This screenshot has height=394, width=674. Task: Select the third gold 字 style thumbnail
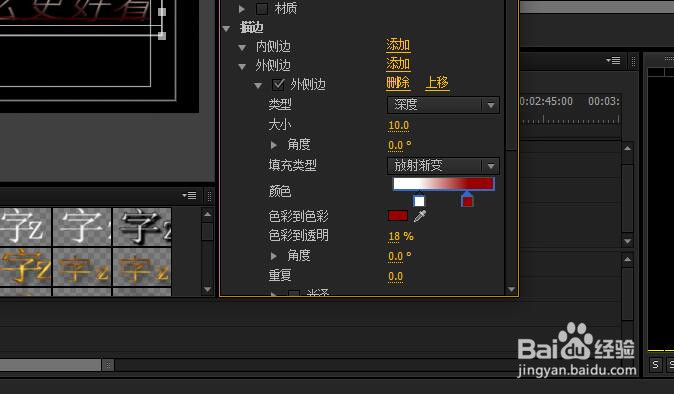tap(142, 267)
